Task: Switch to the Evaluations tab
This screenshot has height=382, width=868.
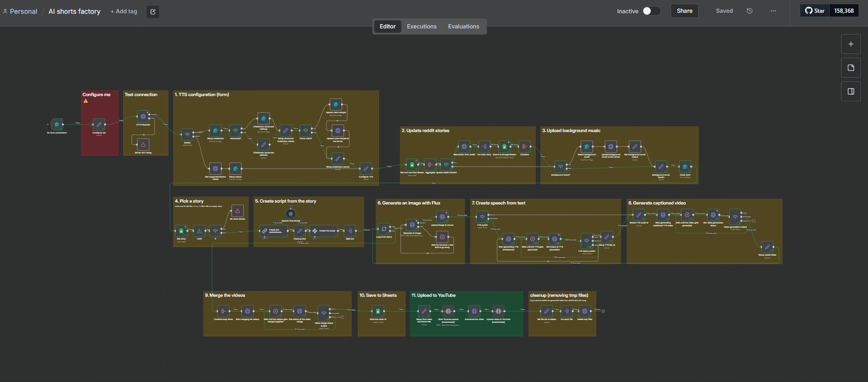Action: 463,27
